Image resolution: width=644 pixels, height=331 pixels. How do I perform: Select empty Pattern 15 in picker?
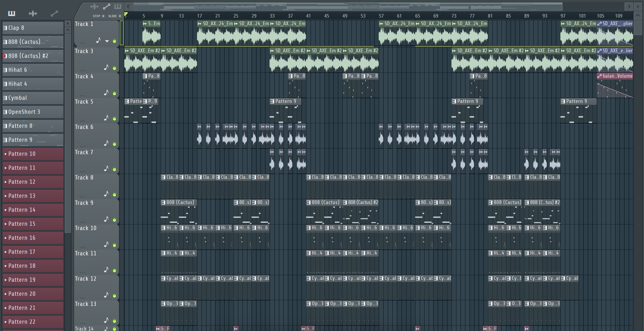tap(33, 224)
